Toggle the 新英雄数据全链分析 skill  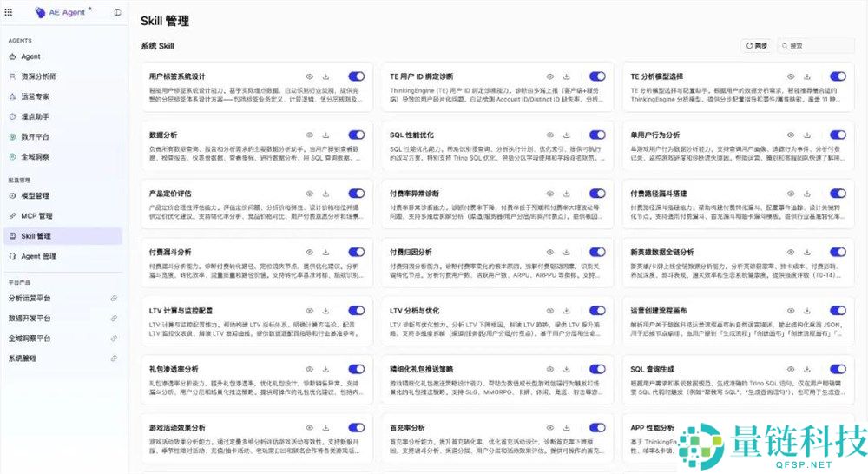(x=838, y=252)
